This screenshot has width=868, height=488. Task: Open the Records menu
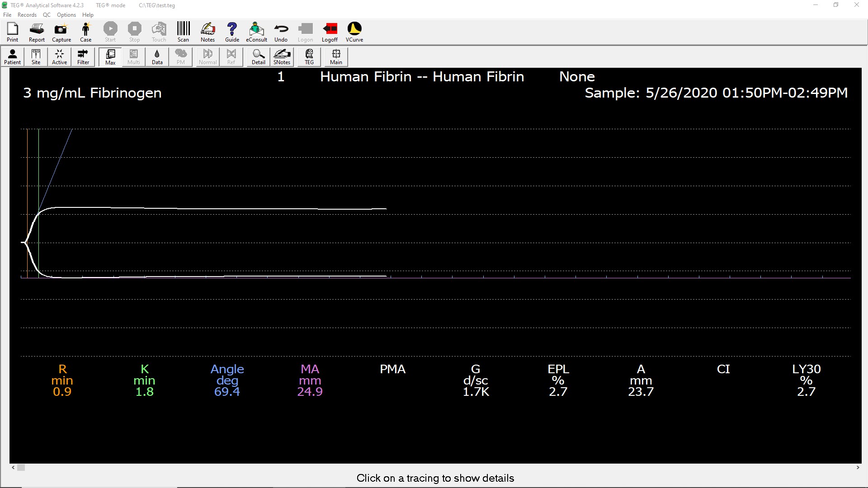(x=27, y=15)
